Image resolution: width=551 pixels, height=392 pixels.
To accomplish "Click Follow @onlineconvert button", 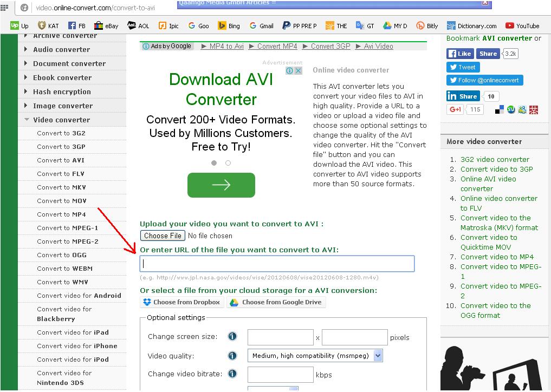I will click(x=484, y=80).
